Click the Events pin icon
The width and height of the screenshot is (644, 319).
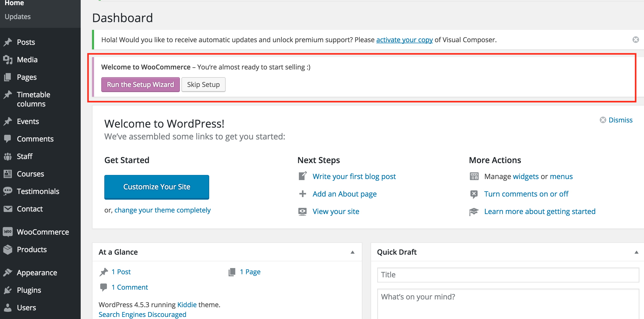tap(8, 121)
